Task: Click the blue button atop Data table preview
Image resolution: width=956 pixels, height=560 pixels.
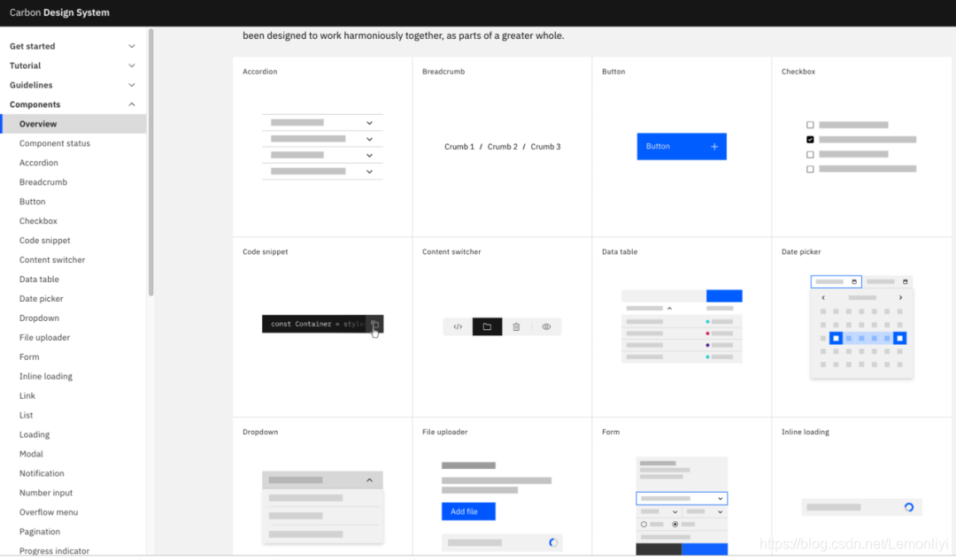Action: coord(724,296)
